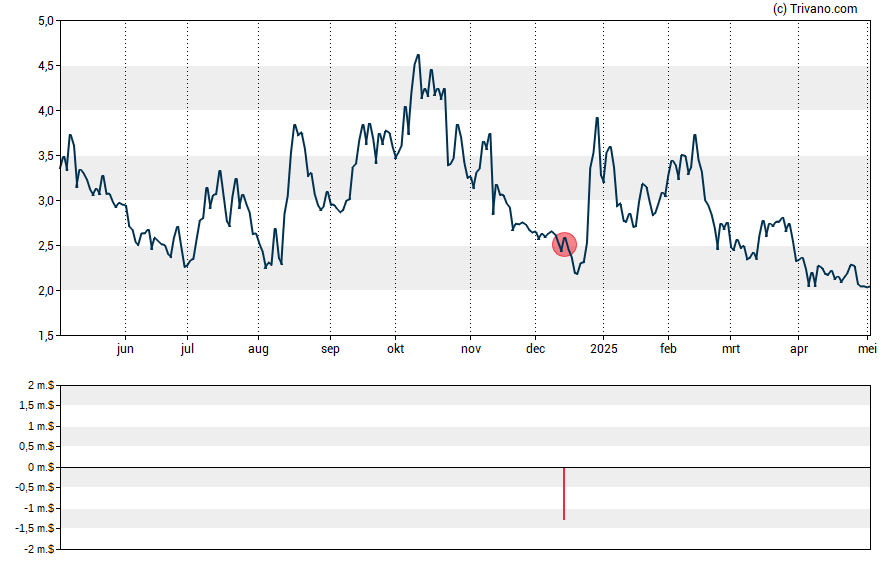Click the 'dec' month label
Viewport: 888px width, 565px height.
(x=535, y=349)
